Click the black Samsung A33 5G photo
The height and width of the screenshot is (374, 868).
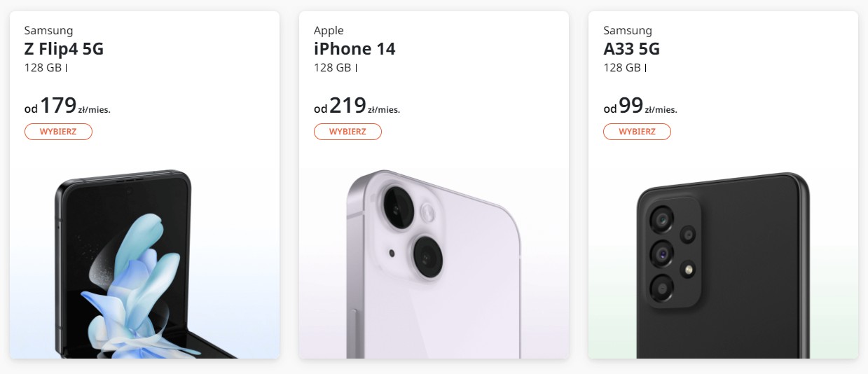722,266
